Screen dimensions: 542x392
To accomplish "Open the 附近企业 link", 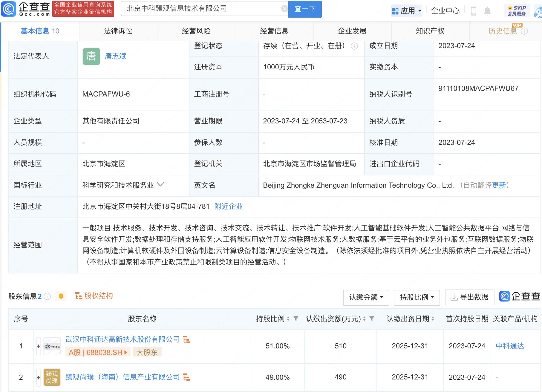I will pos(228,206).
